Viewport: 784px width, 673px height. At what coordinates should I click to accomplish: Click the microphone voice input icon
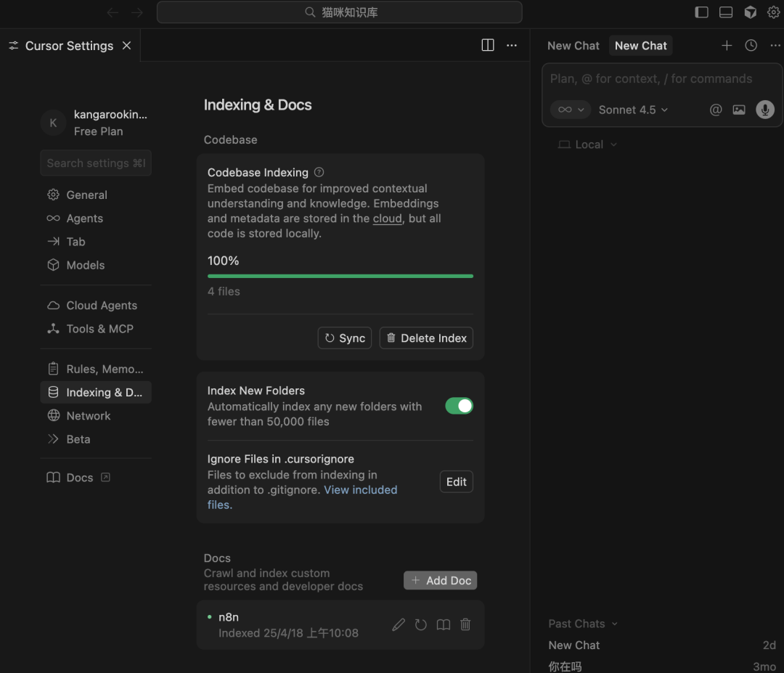point(764,110)
